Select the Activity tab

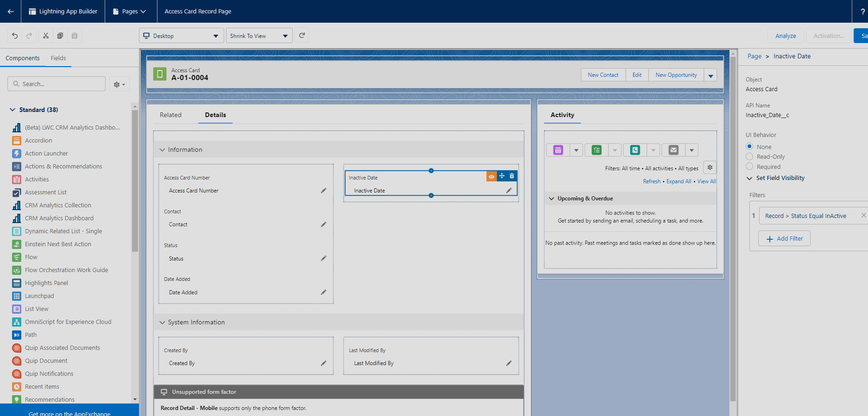562,115
